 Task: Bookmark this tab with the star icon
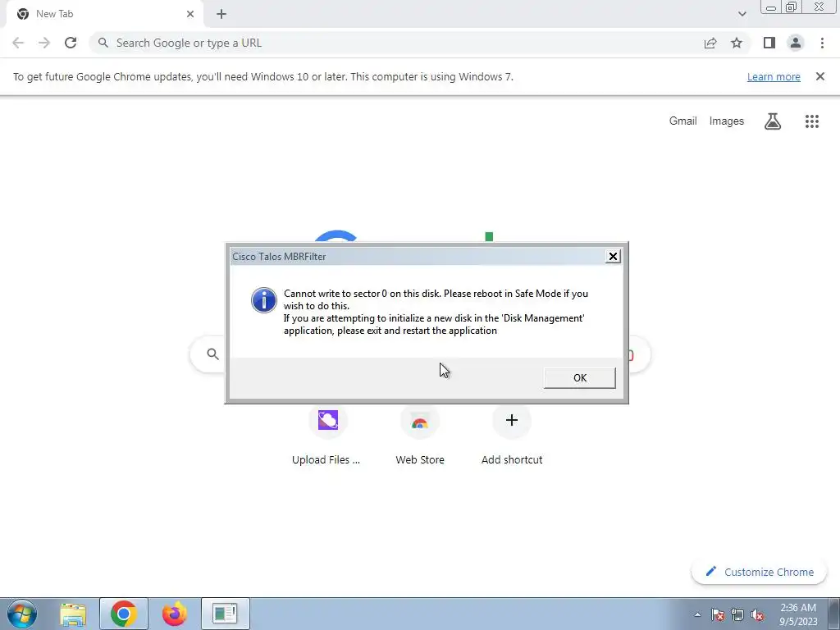point(737,43)
